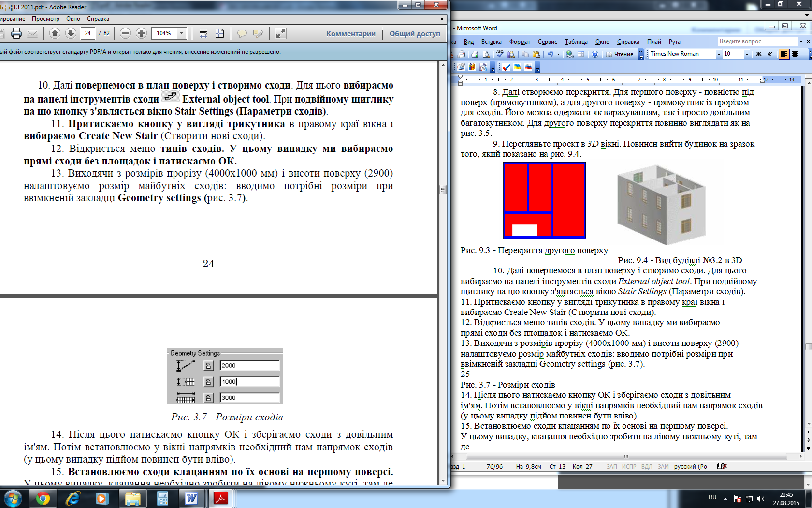Click the volume icon in system tray

[x=761, y=498]
